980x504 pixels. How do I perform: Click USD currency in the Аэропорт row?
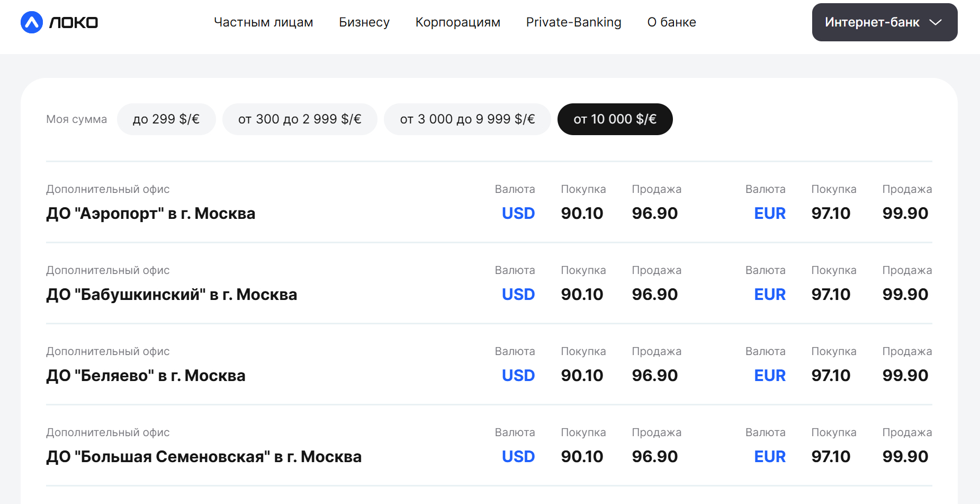pos(518,214)
